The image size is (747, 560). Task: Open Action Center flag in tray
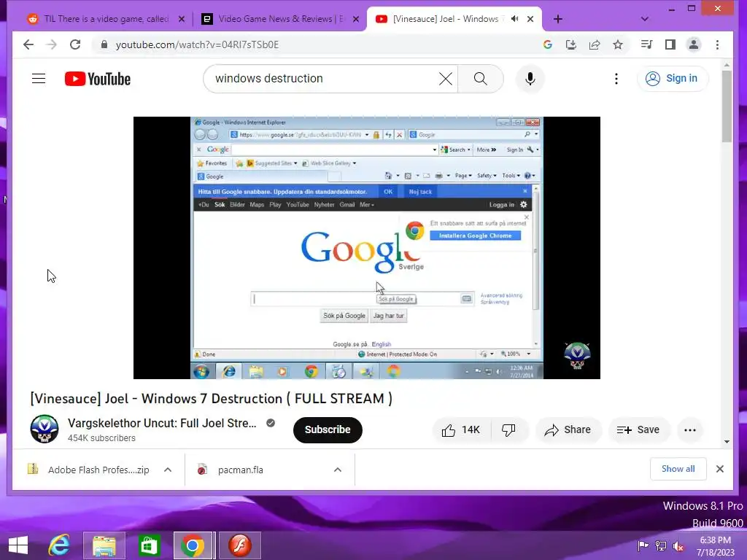point(643,545)
